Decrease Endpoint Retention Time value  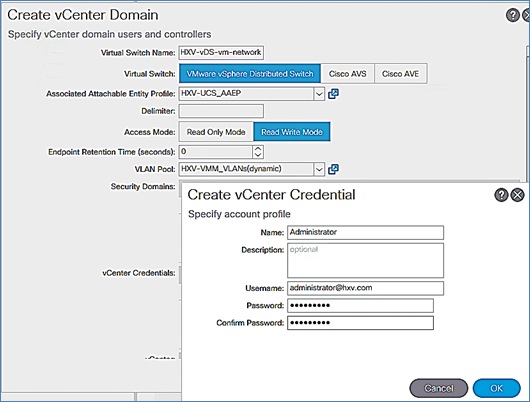pos(258,155)
